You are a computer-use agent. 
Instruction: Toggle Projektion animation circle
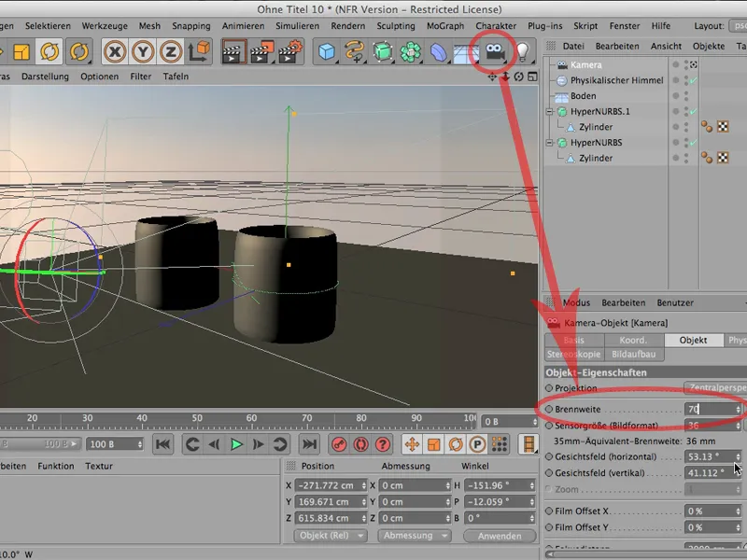[x=549, y=388]
